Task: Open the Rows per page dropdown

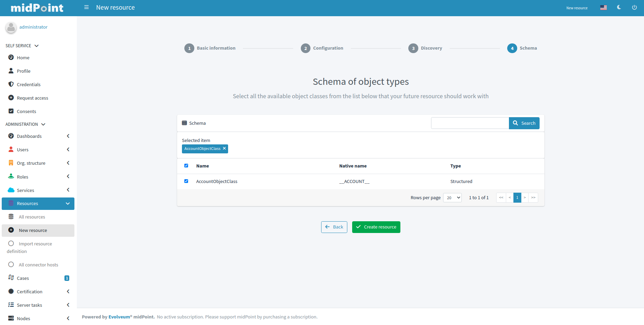Action: pyautogui.click(x=452, y=198)
